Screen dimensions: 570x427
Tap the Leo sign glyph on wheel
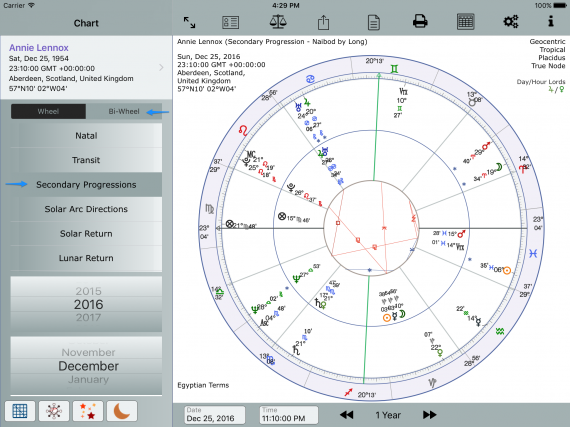tap(243, 130)
